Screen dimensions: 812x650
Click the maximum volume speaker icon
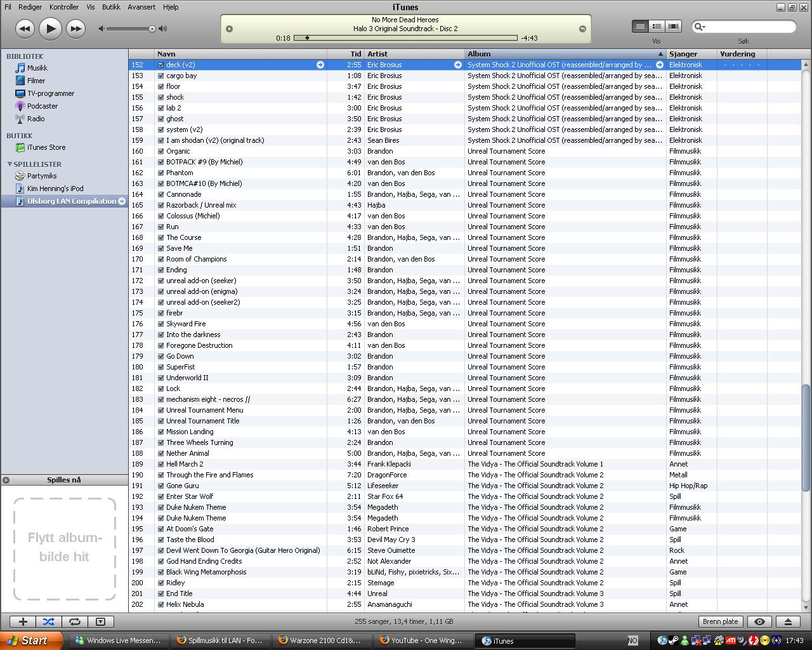coord(163,29)
